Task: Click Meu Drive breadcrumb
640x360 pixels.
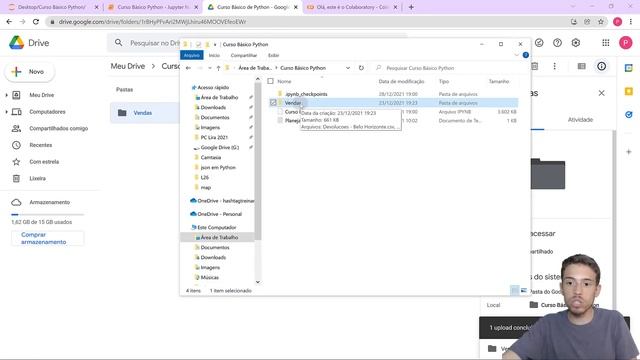Action: pos(127,66)
